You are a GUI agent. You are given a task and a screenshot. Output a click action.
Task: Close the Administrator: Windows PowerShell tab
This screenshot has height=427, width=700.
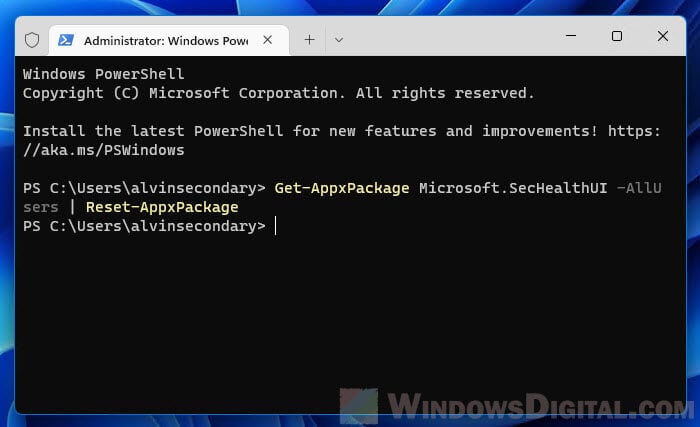tap(267, 40)
